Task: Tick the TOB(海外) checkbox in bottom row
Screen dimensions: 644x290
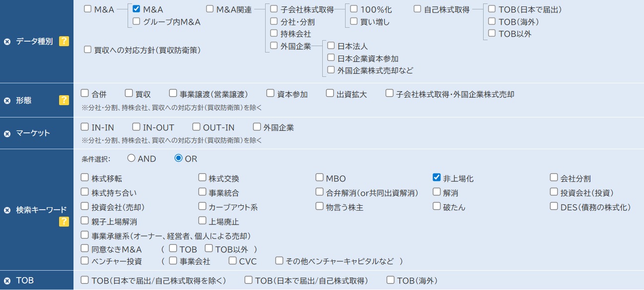Action: tap(391, 280)
